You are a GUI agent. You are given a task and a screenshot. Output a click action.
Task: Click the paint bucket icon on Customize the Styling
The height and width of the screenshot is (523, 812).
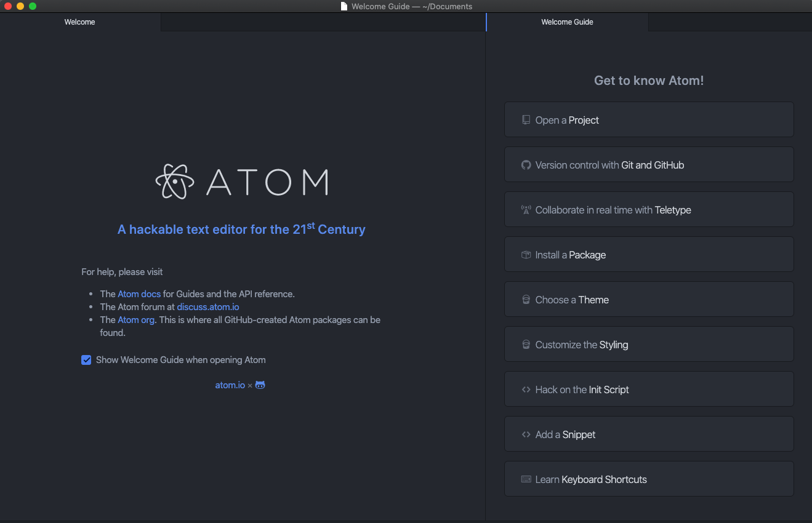[526, 344]
